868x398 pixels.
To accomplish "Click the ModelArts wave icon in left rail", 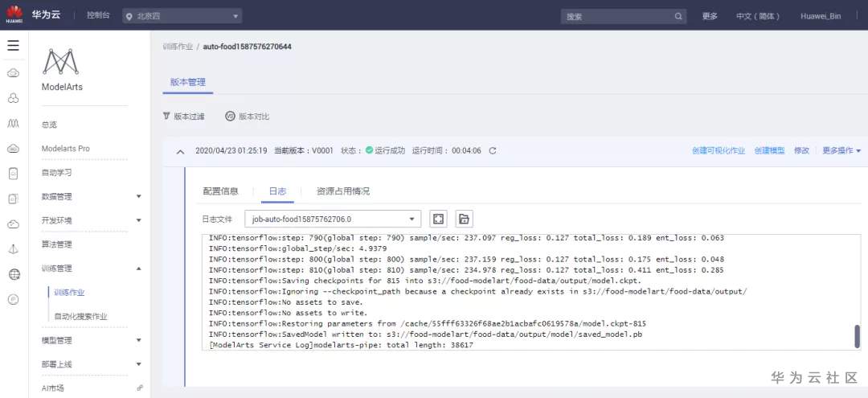I will pos(14,124).
